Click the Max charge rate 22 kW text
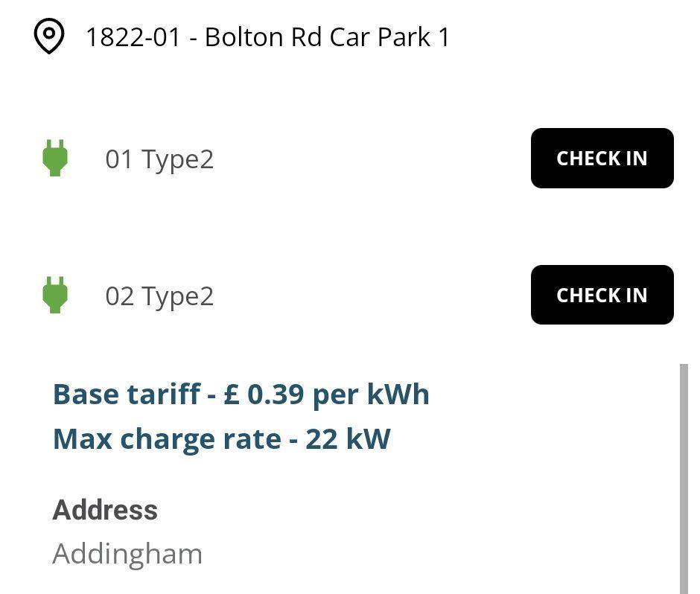 coord(220,438)
